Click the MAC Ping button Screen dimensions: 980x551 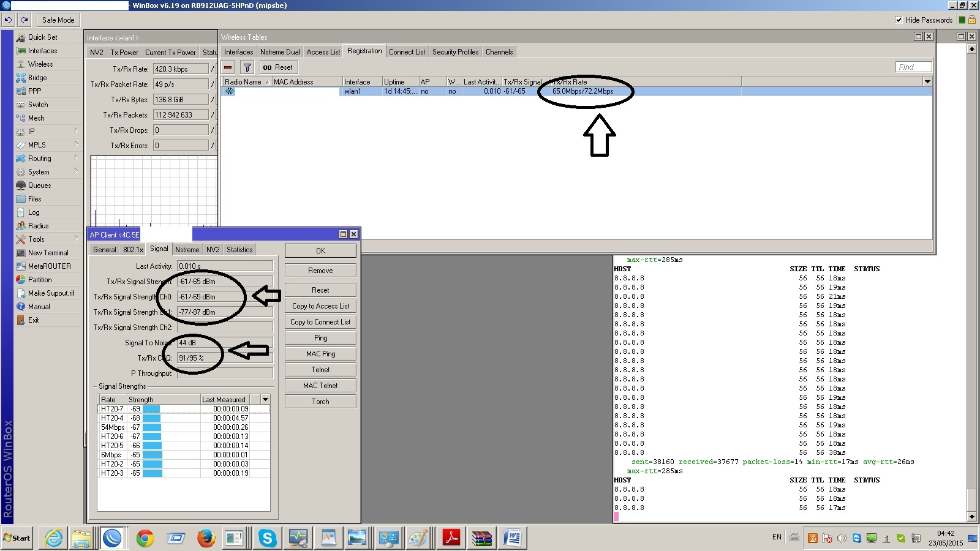(320, 354)
